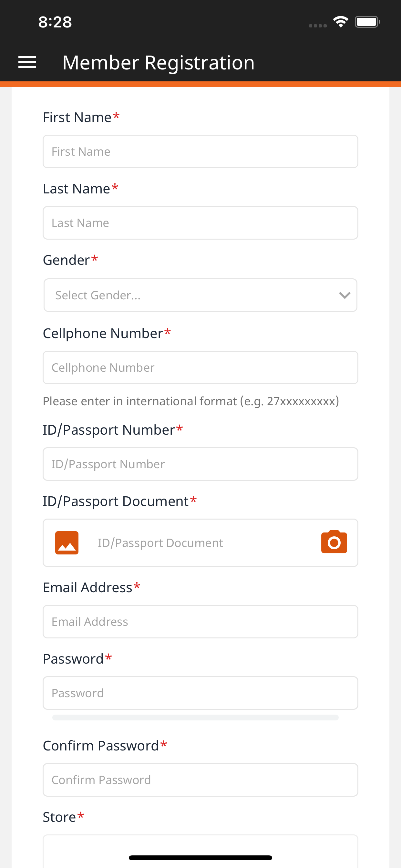Expand the Select Gender dropdown

coord(200,295)
